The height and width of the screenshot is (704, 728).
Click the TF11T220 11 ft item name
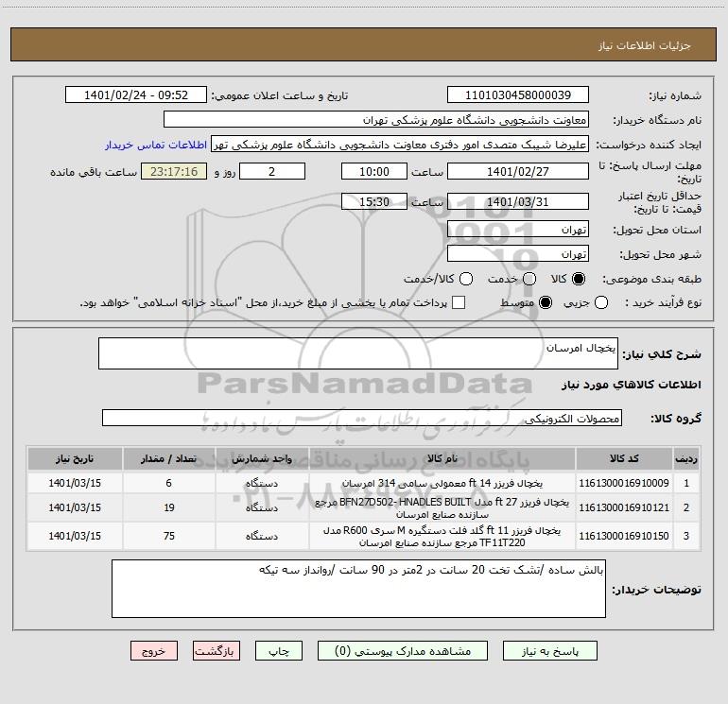pos(442,536)
